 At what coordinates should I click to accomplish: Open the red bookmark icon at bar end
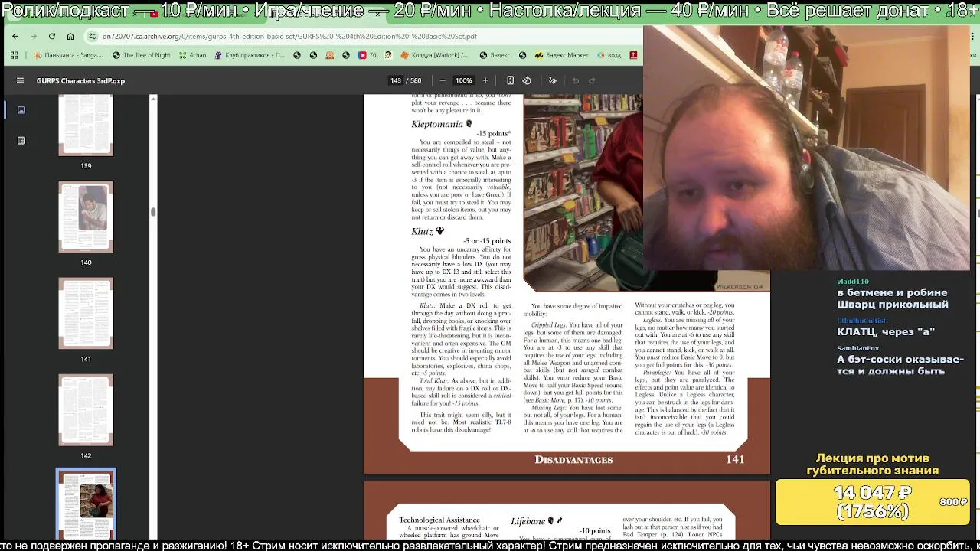point(633,55)
